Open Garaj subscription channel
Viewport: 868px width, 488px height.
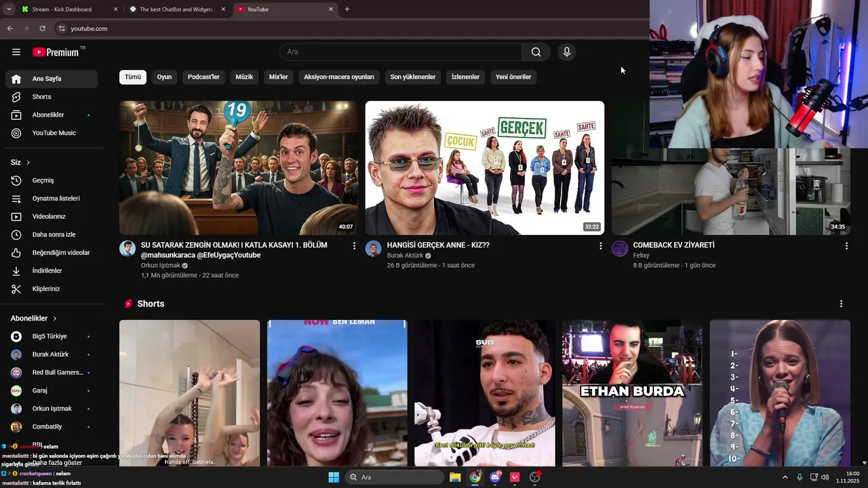[x=52, y=390]
